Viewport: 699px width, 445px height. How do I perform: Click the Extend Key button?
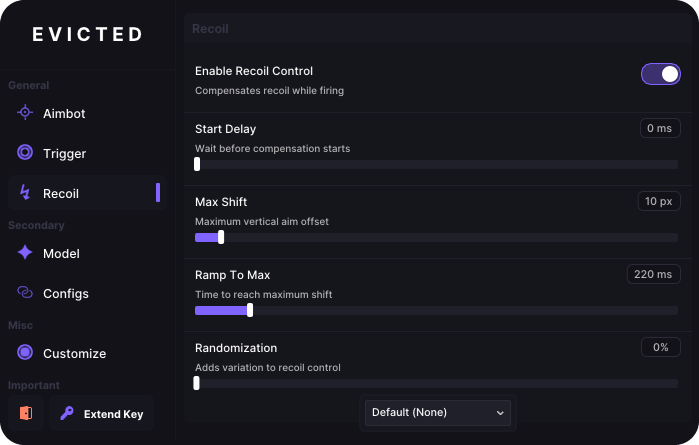pos(102,413)
